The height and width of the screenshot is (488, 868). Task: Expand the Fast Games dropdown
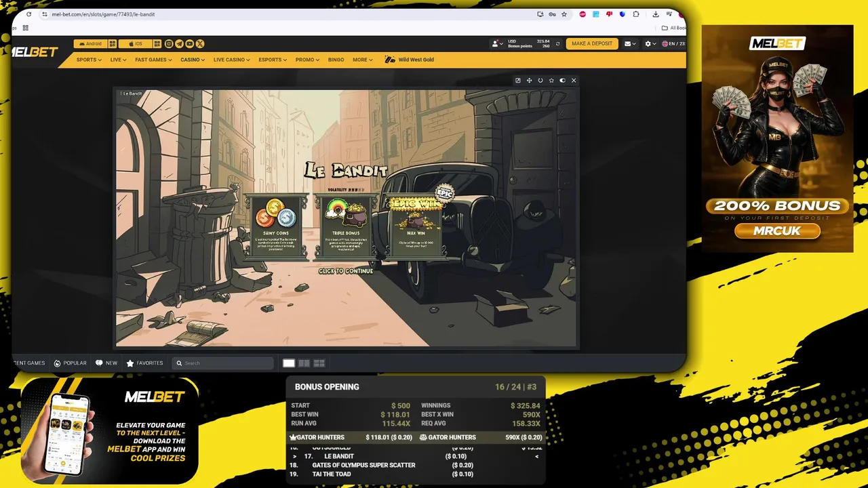pyautogui.click(x=153, y=60)
